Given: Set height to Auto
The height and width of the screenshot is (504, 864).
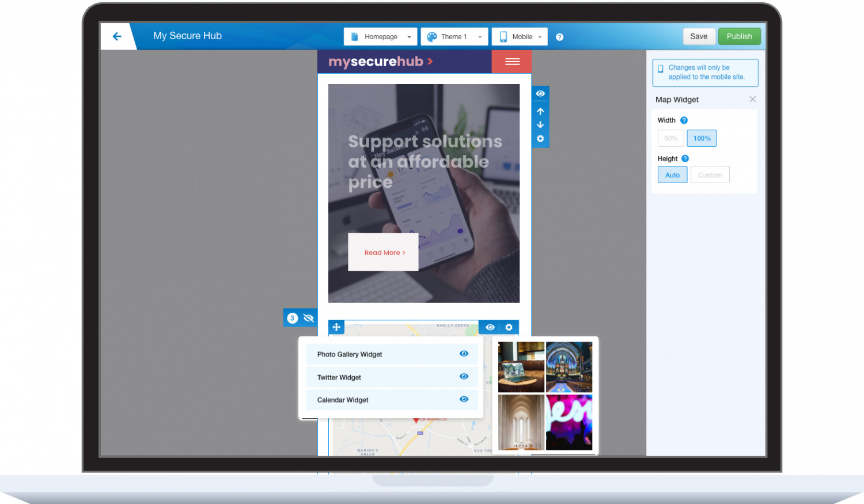Looking at the screenshot, I should (673, 175).
